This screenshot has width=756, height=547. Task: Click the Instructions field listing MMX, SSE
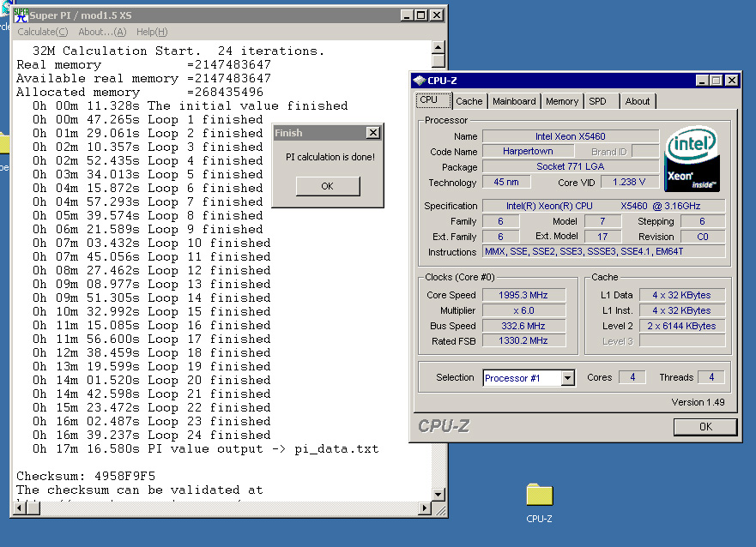click(x=603, y=251)
